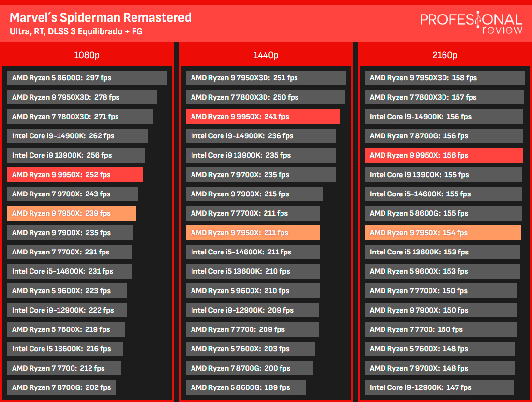Click the AMD Ryzen 9 7950X3D 158 fps bar
The width and height of the screenshot is (532, 402).
(445, 78)
